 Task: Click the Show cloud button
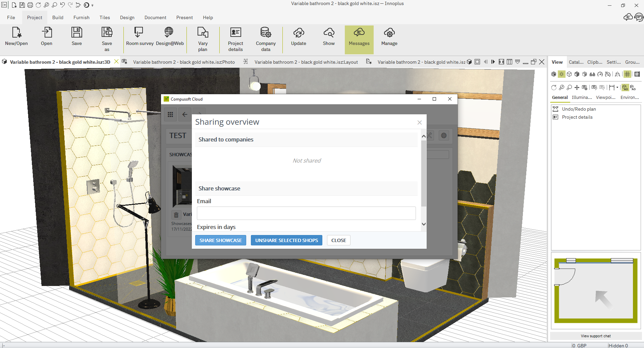329,37
